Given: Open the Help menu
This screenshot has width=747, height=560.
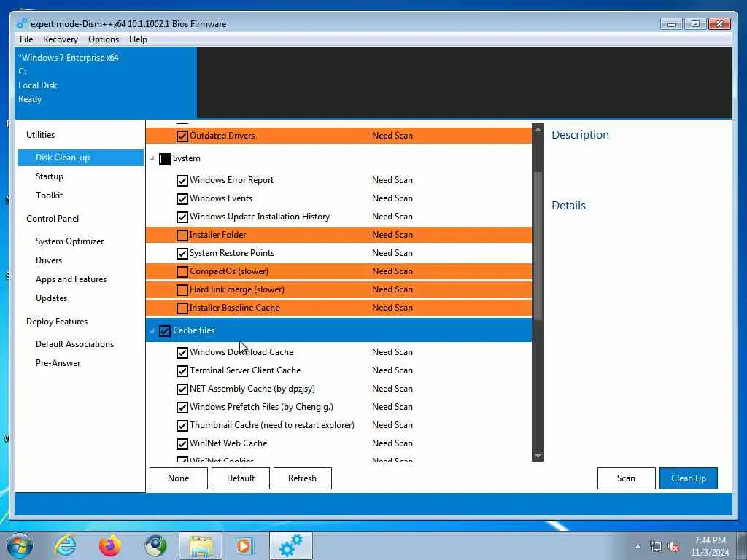Looking at the screenshot, I should pyautogui.click(x=138, y=39).
